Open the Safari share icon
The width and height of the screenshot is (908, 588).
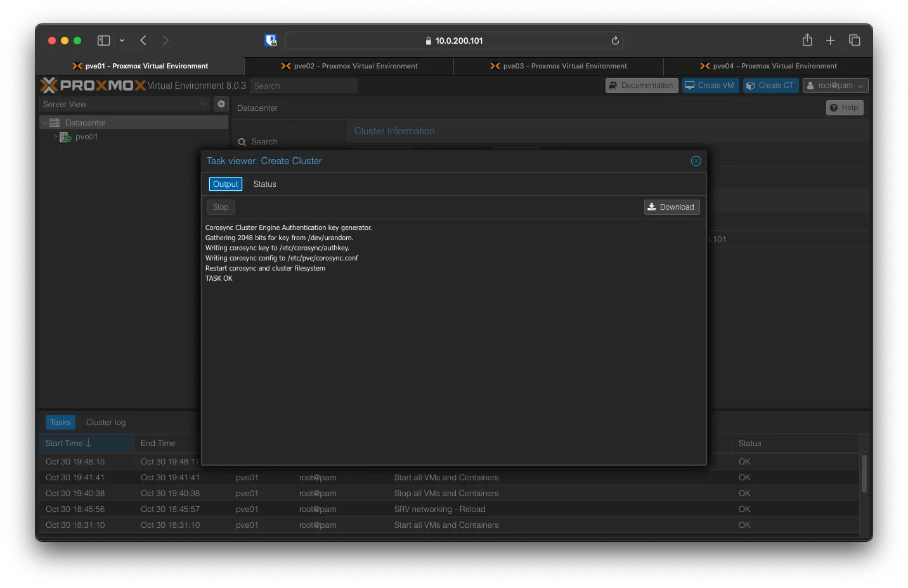point(807,41)
